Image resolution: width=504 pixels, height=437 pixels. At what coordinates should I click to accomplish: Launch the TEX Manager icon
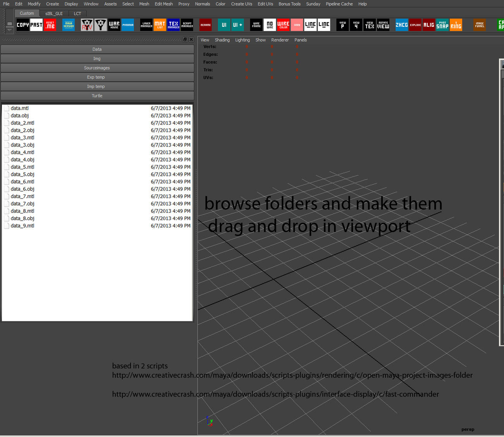point(173,24)
